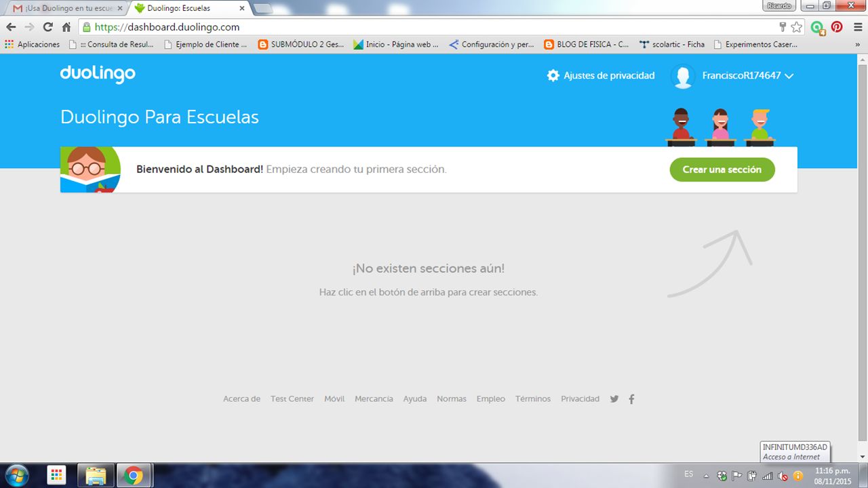868x488 pixels.
Task: Open the Ayuda footer link
Action: pyautogui.click(x=415, y=399)
